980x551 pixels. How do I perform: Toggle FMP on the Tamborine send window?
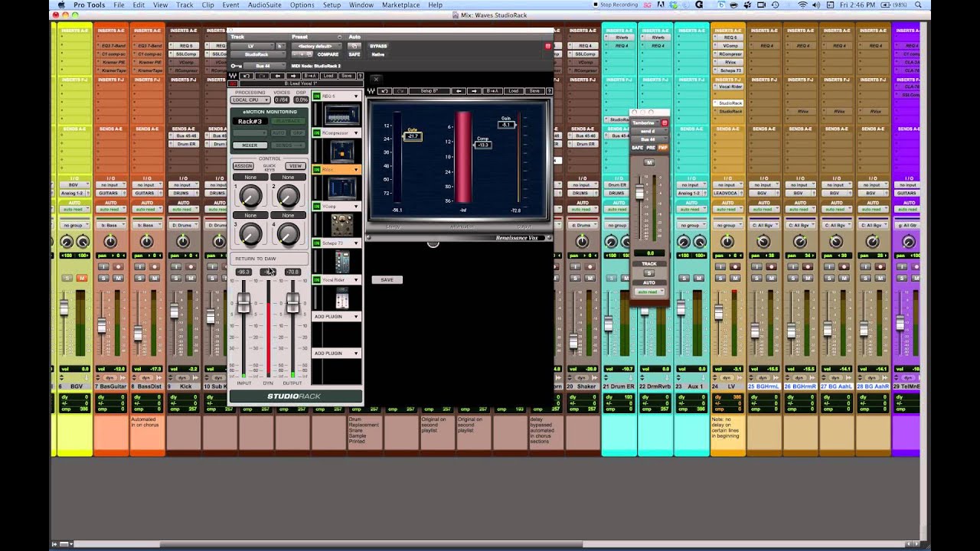(x=663, y=147)
